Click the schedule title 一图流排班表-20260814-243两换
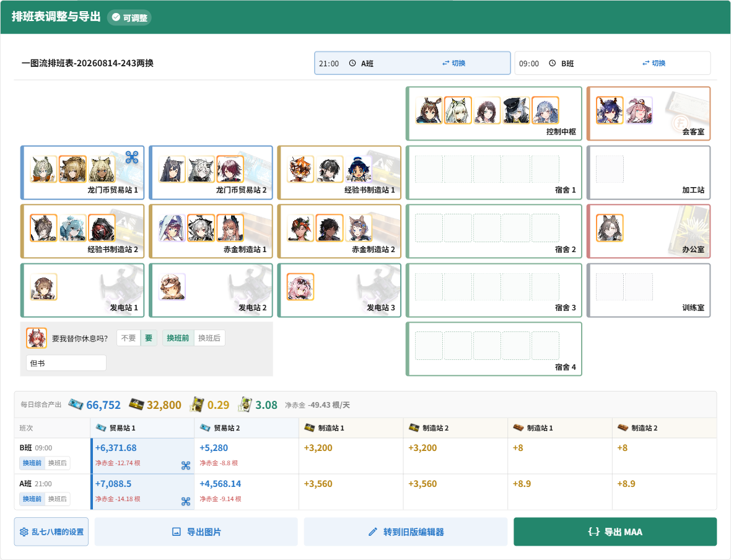Screen dimensions: 731x560 tap(87, 63)
